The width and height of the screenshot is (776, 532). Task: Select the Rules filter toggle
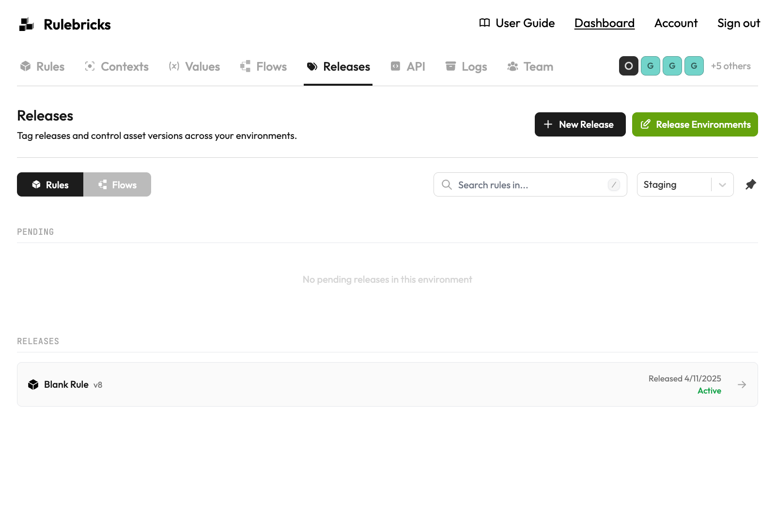coord(50,184)
